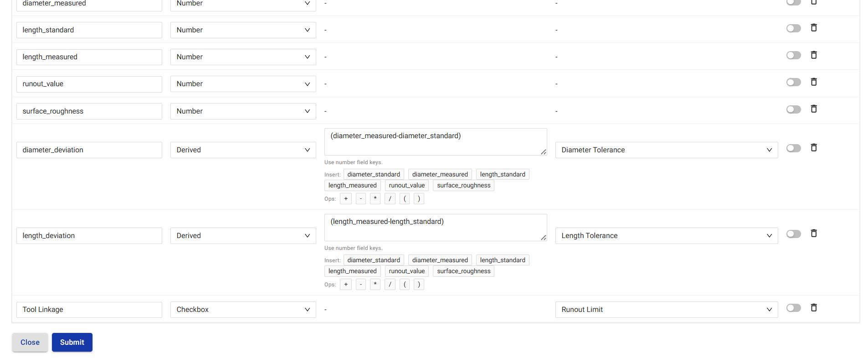868x358 pixels.
Task: Delete the diameter_deviation field row
Action: (813, 148)
